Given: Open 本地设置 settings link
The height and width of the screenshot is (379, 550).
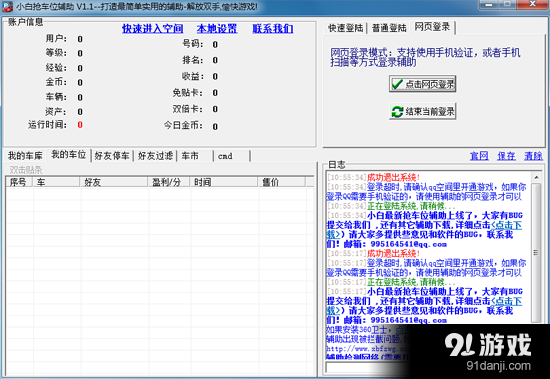Looking at the screenshot, I should click(x=217, y=28).
